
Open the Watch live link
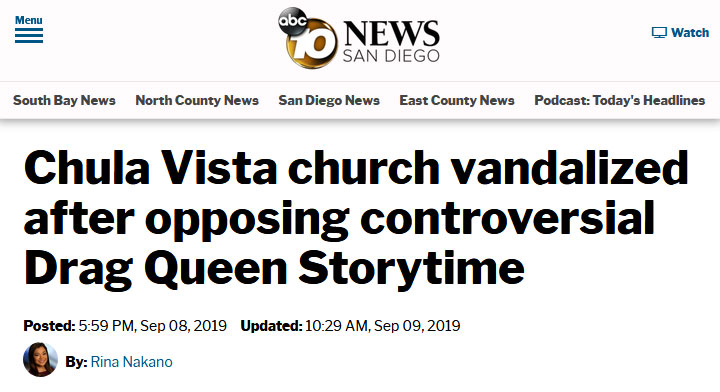coord(681,33)
